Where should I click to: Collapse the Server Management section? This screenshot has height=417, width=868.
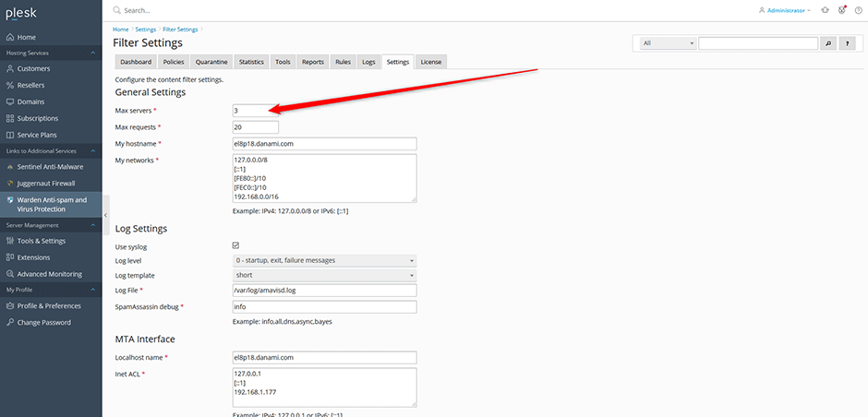[93, 225]
